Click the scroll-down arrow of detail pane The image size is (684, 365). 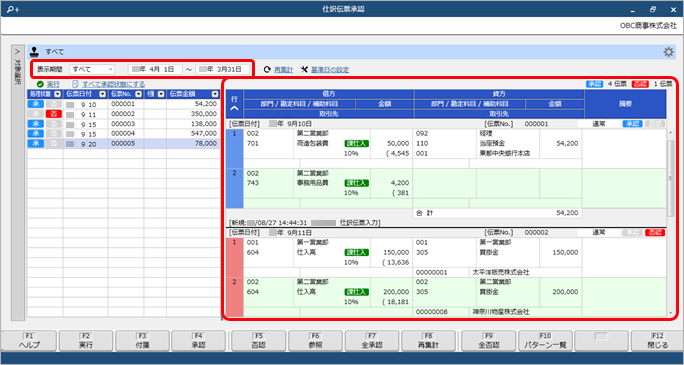(670, 313)
